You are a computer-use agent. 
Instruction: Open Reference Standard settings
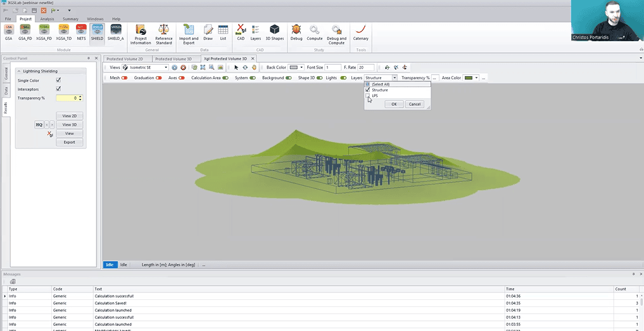[x=163, y=34]
